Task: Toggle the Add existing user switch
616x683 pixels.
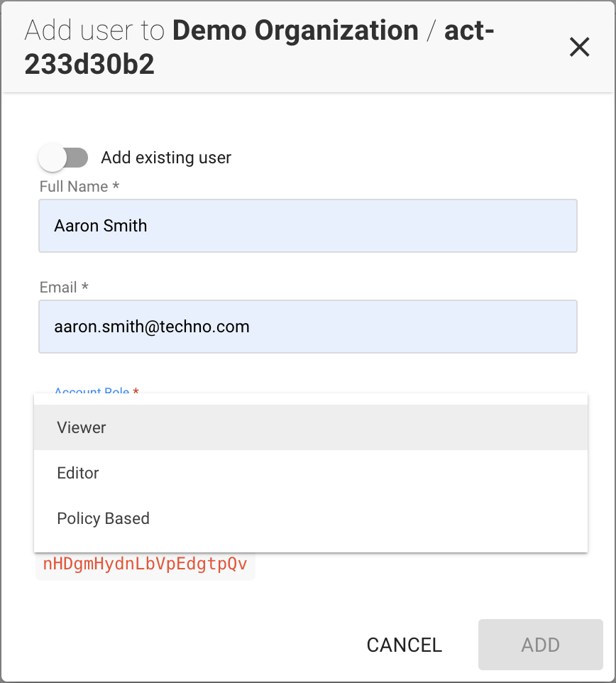Action: 63,157
